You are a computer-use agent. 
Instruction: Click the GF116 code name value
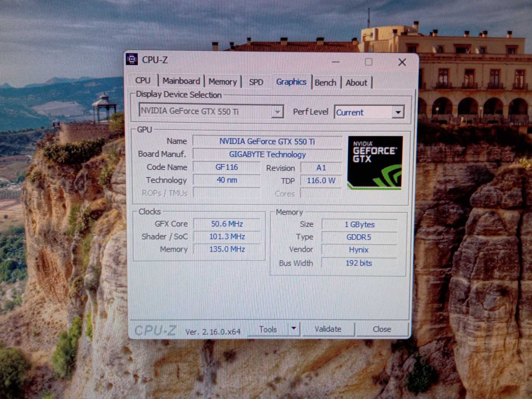pos(227,167)
